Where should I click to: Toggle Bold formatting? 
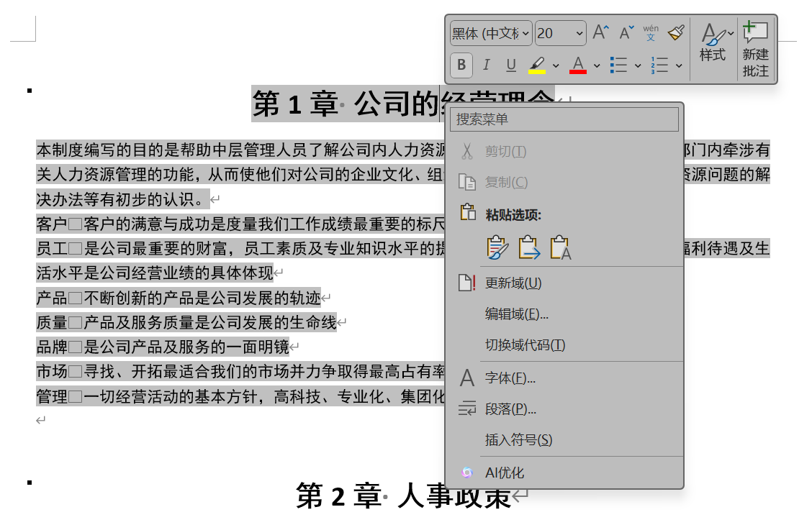point(461,65)
